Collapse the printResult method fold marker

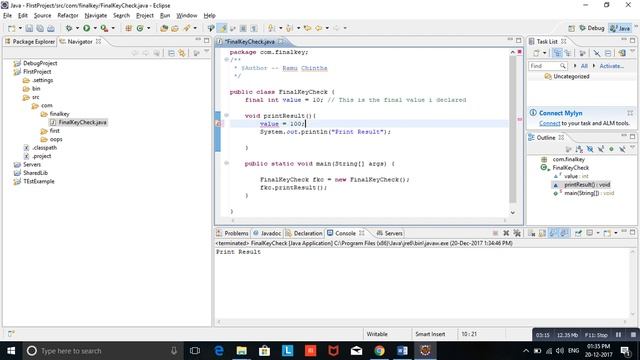(x=227, y=116)
